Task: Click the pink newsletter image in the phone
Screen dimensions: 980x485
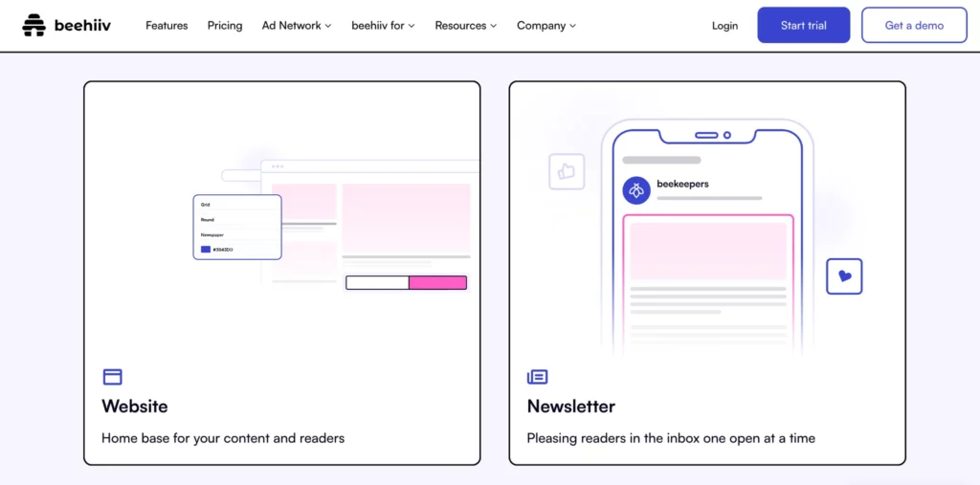Action: [x=708, y=251]
